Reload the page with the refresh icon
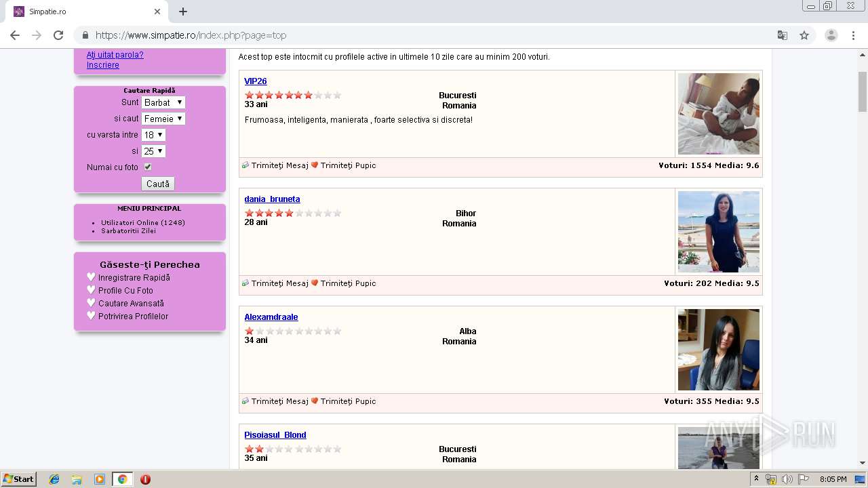 (58, 35)
